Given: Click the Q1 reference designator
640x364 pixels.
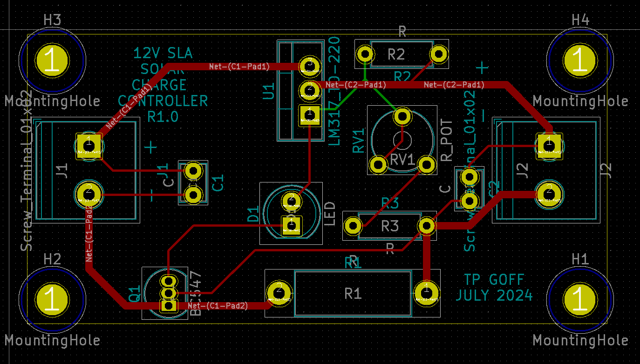Looking at the screenshot, I should tap(134, 294).
